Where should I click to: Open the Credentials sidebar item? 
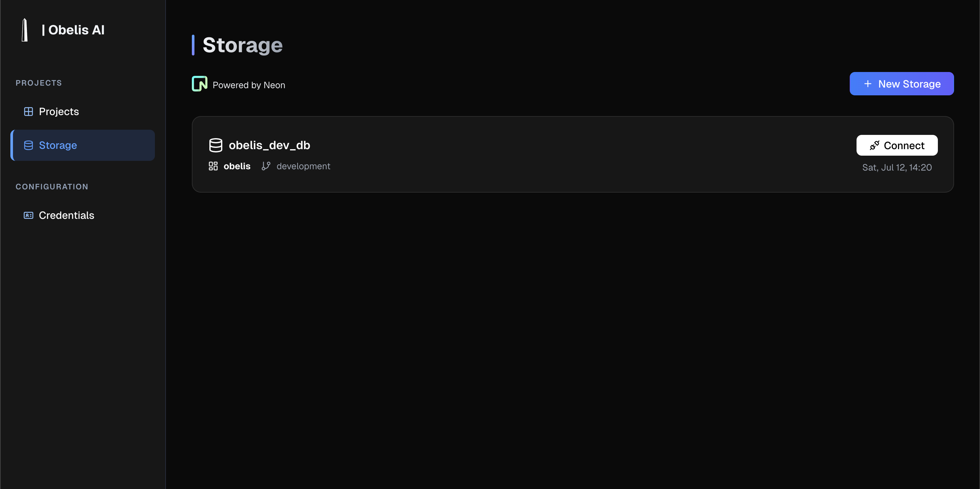click(83, 215)
